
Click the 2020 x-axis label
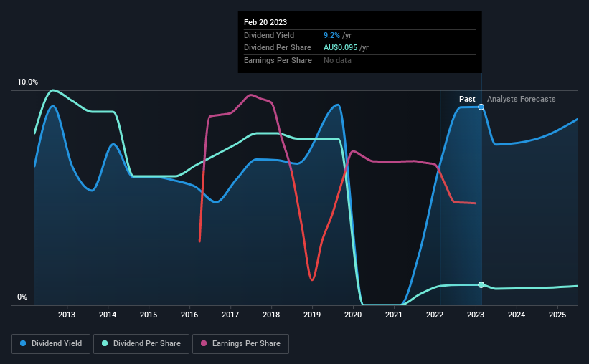(x=353, y=315)
